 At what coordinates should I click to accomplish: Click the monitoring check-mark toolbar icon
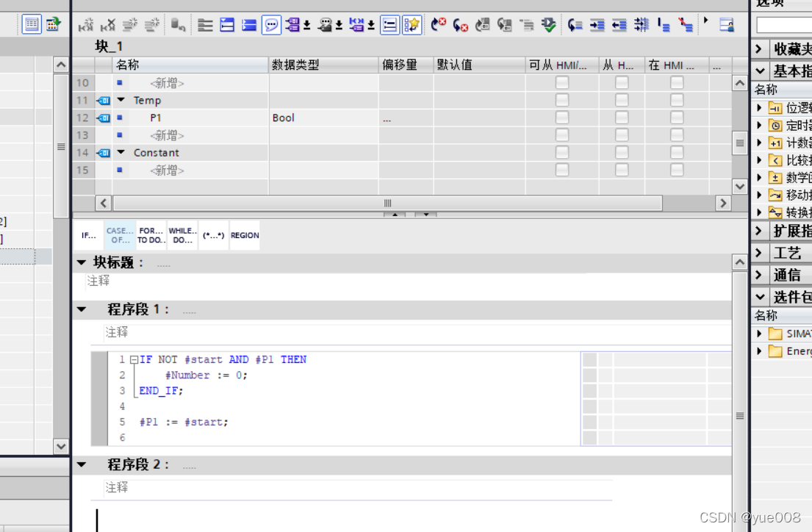(x=548, y=24)
